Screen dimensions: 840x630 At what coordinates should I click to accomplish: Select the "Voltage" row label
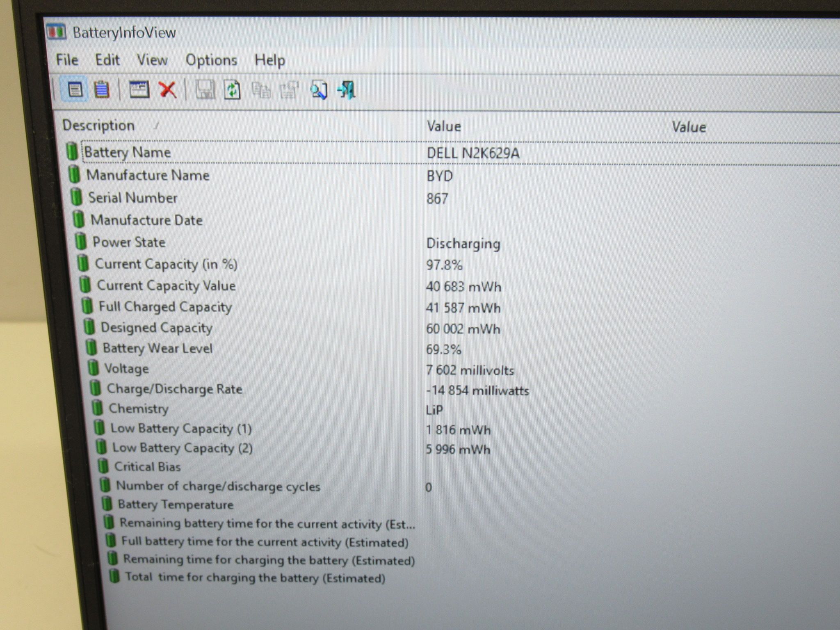click(x=126, y=369)
